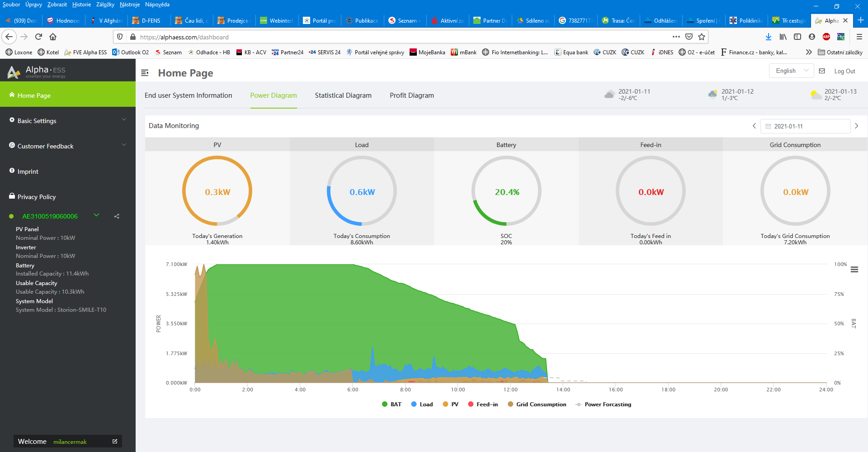Reload the page in the browser toolbar
Screen dimensions: 868x452
pos(38,37)
